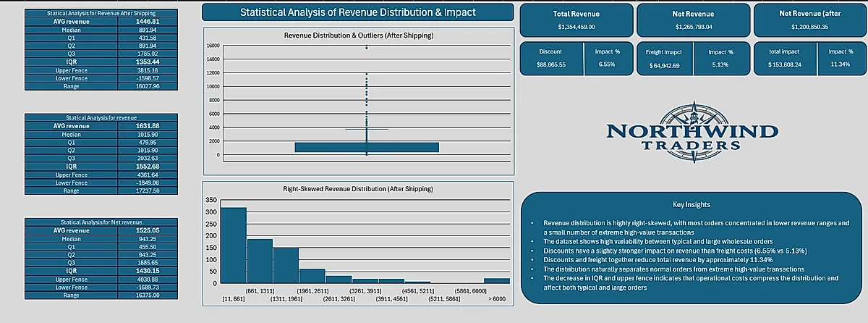868x323 pixels.
Task: Select the Q3 value 1885.65
Action: (147, 262)
